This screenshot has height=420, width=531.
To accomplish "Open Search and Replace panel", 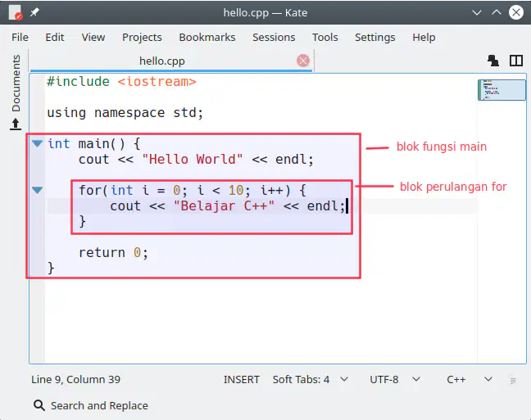I will coord(91,405).
